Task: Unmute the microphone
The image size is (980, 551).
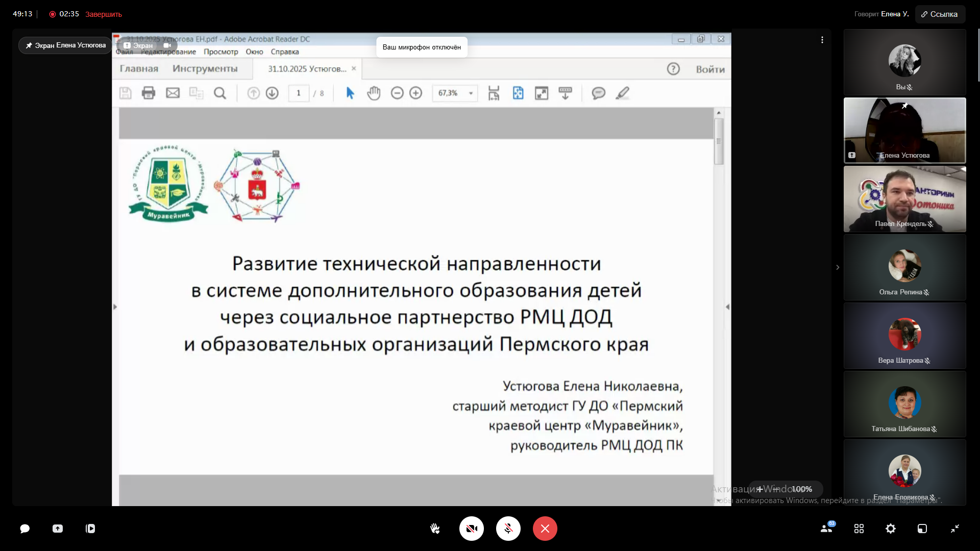Action: (x=508, y=529)
